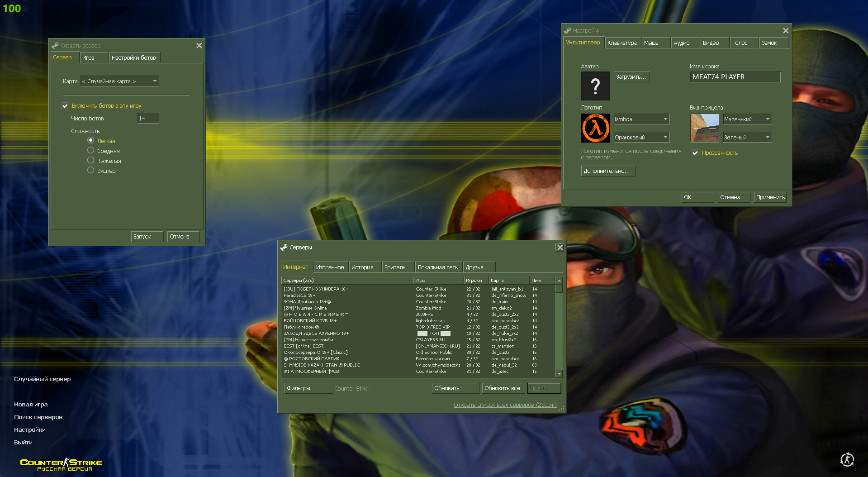Close the Создать сервер window
Viewport: 868px width, 477px height.
[x=199, y=46]
